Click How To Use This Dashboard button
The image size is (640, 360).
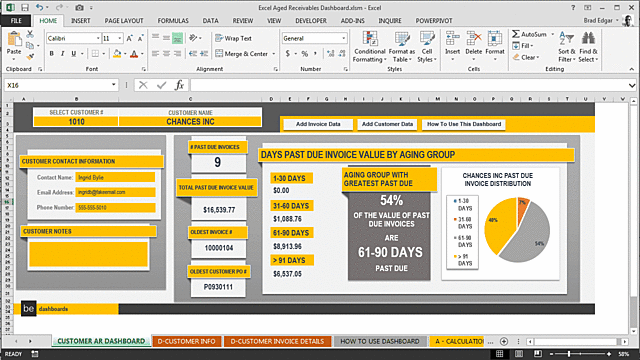pyautogui.click(x=464, y=124)
